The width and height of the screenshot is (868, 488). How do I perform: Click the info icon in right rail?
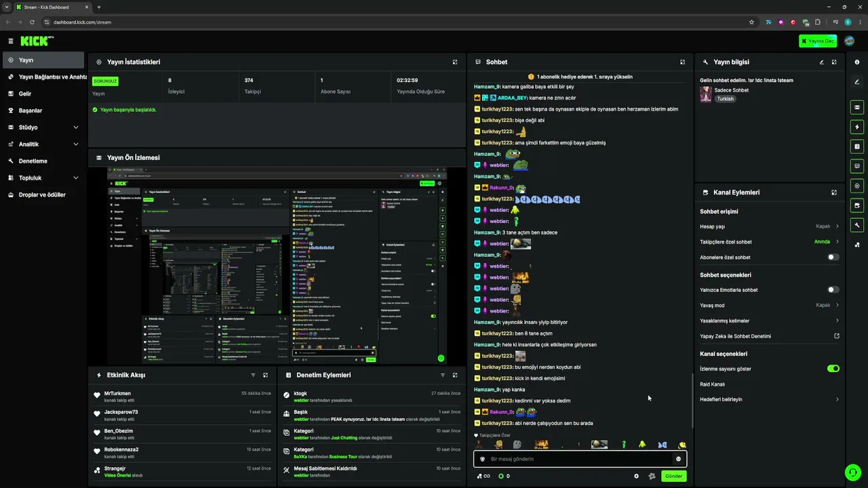[x=857, y=62]
